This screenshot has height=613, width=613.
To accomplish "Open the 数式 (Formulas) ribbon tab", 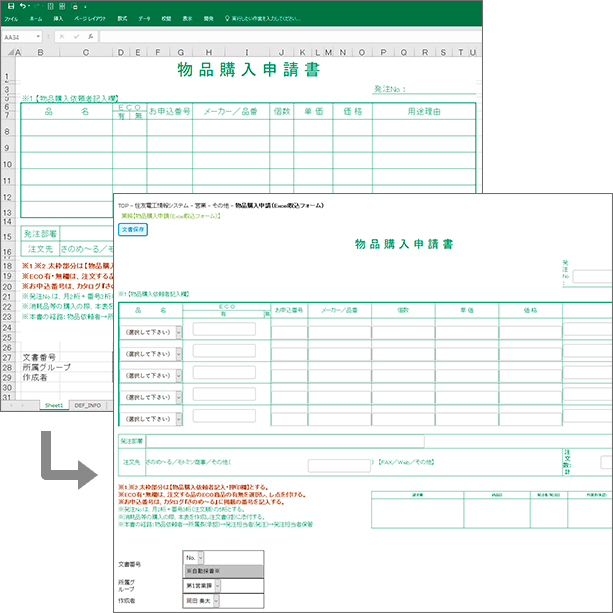I will [122, 19].
